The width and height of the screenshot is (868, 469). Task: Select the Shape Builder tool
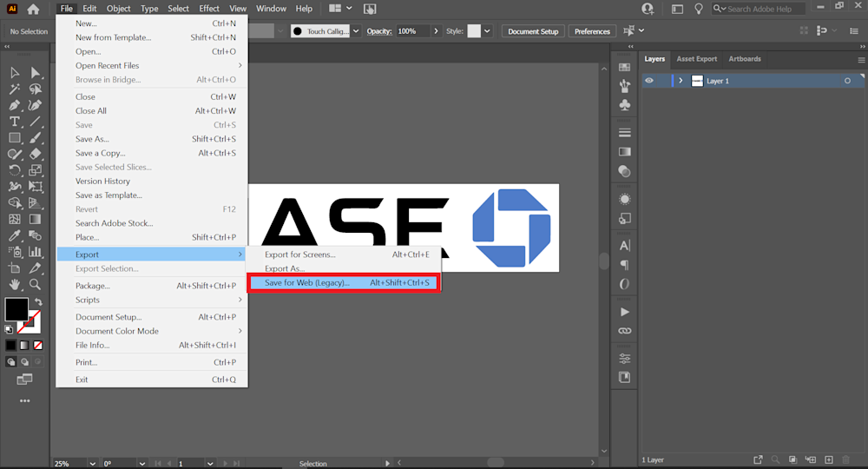[15, 202]
